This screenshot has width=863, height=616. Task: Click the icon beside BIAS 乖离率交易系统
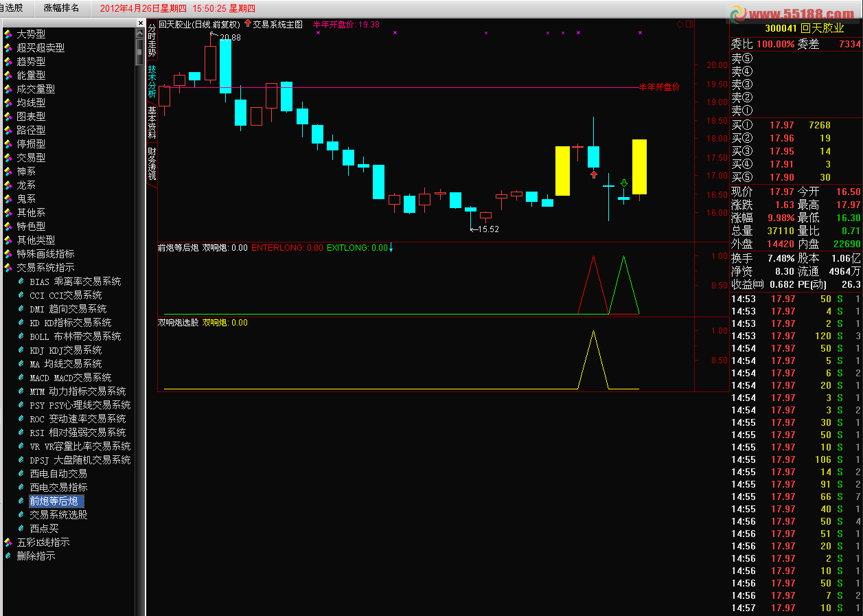pos(21,282)
